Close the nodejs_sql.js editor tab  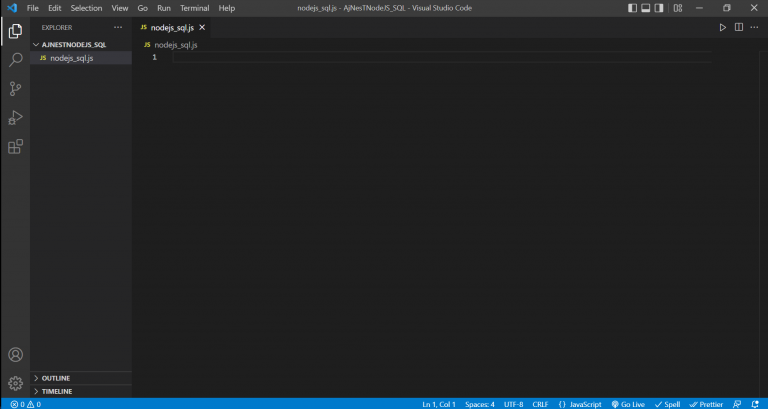(202, 27)
